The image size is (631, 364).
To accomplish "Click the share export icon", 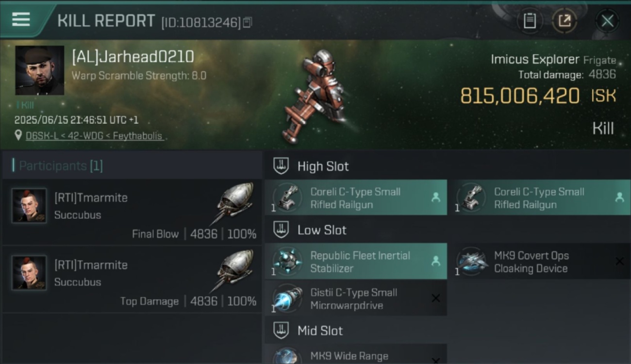I will pyautogui.click(x=565, y=21).
